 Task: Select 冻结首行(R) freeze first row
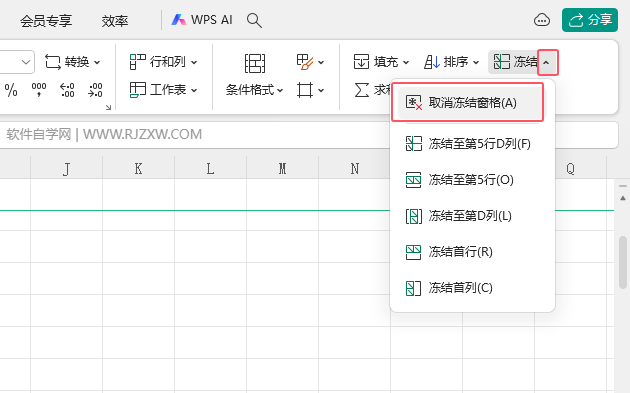pyautogui.click(x=472, y=252)
